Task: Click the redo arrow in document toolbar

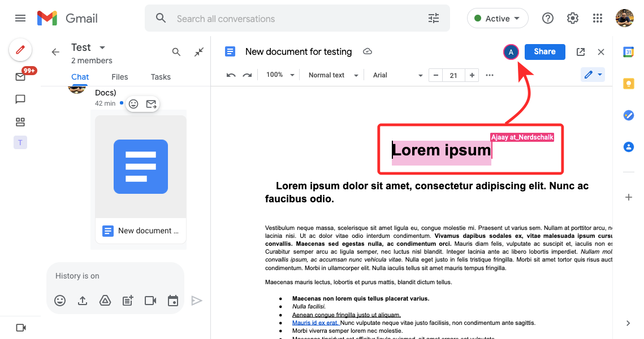Action: pyautogui.click(x=247, y=75)
